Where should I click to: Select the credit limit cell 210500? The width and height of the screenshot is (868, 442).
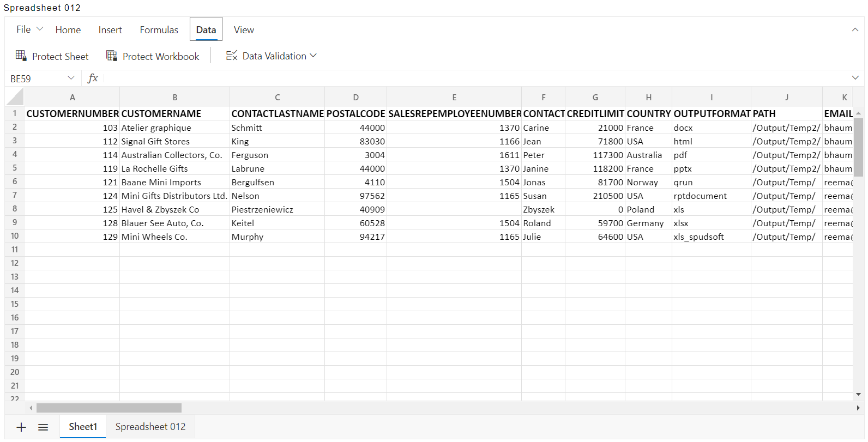[x=595, y=196]
